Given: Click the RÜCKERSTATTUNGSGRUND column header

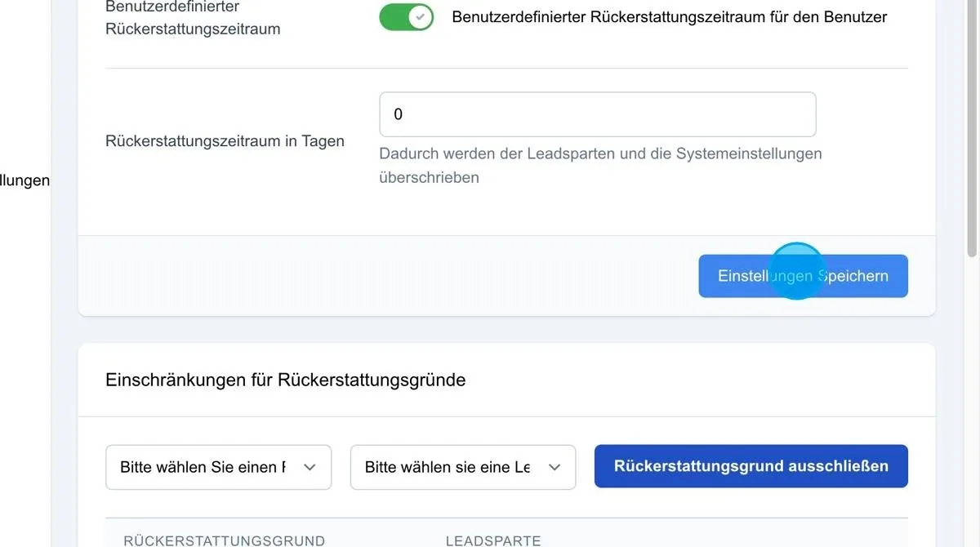Looking at the screenshot, I should point(224,540).
